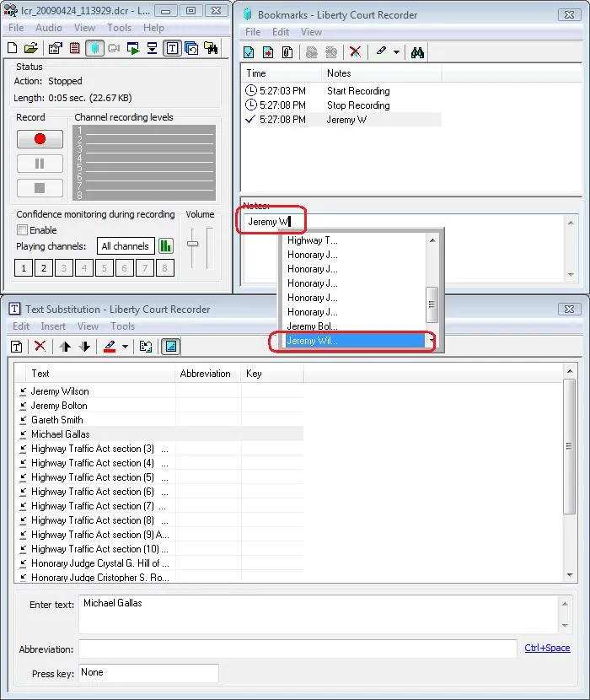Toggle playing channel 6 button
590x700 pixels.
point(125,268)
